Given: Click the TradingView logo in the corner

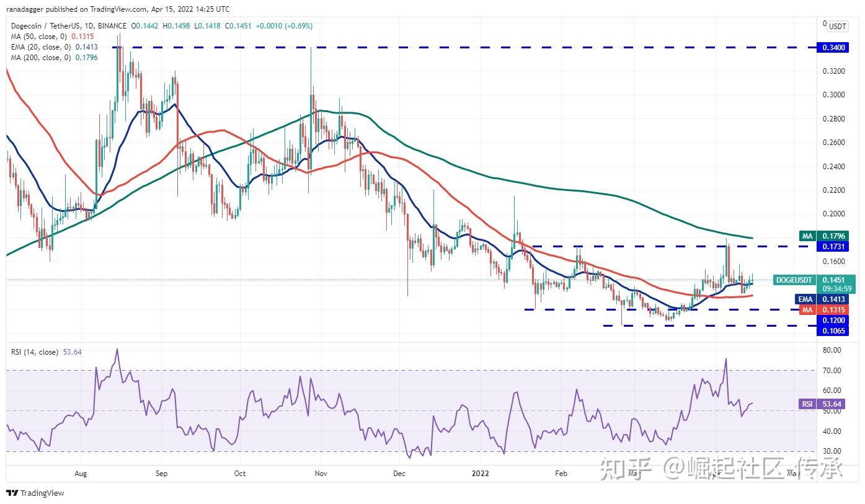Looking at the screenshot, I should click(12, 493).
